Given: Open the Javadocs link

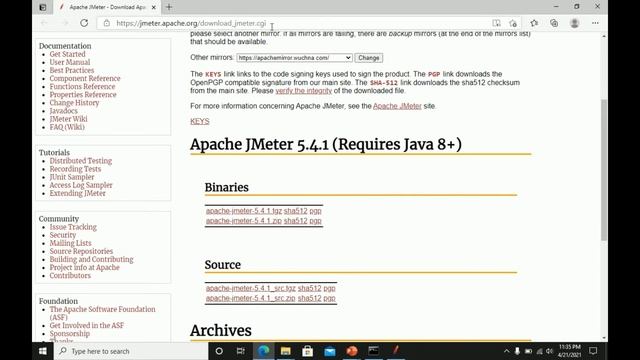Looking at the screenshot, I should point(63,111).
